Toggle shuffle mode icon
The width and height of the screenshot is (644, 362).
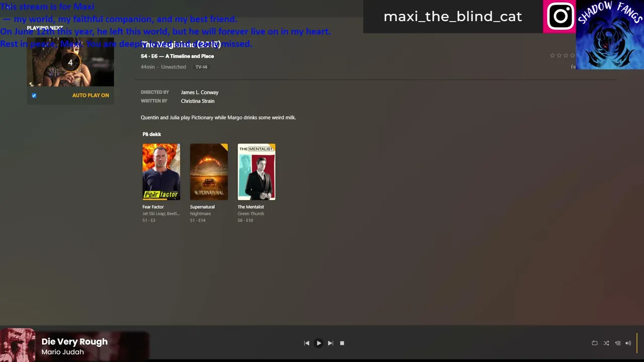click(606, 343)
